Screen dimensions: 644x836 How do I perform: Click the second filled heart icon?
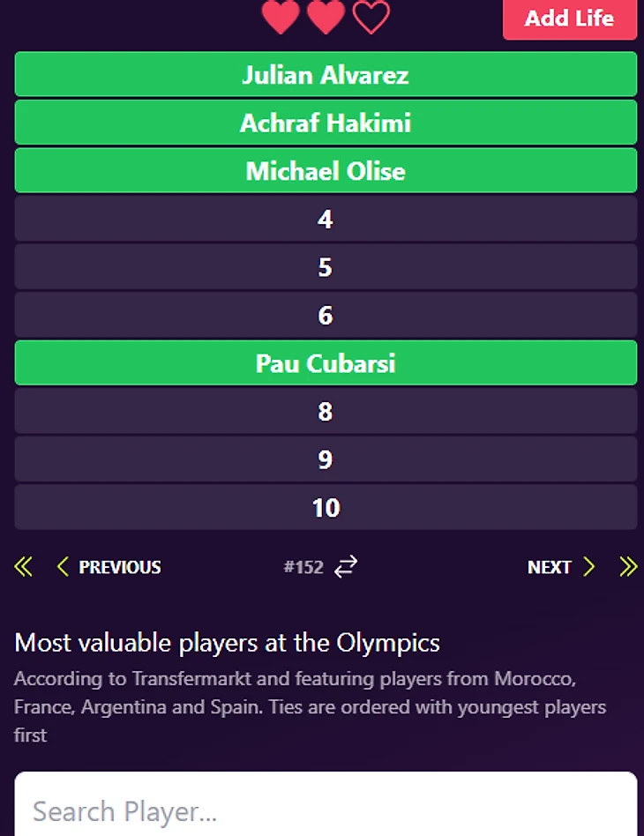pyautogui.click(x=326, y=18)
